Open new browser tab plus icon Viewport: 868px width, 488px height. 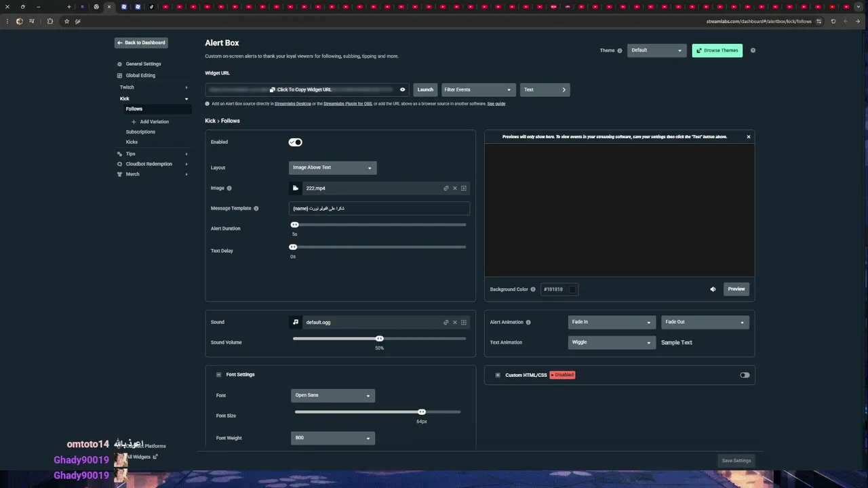[x=68, y=7]
